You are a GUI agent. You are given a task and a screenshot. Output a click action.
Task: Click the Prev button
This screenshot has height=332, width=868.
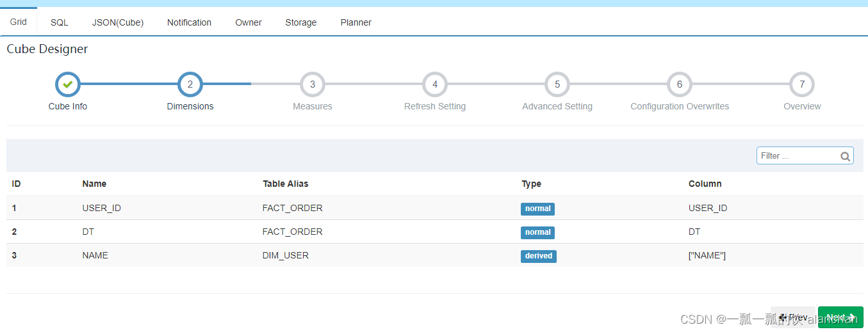[793, 317]
